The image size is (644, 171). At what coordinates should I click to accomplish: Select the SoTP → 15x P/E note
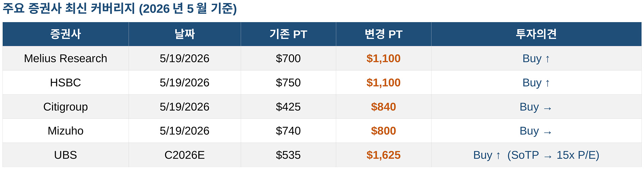pyautogui.click(x=553, y=155)
